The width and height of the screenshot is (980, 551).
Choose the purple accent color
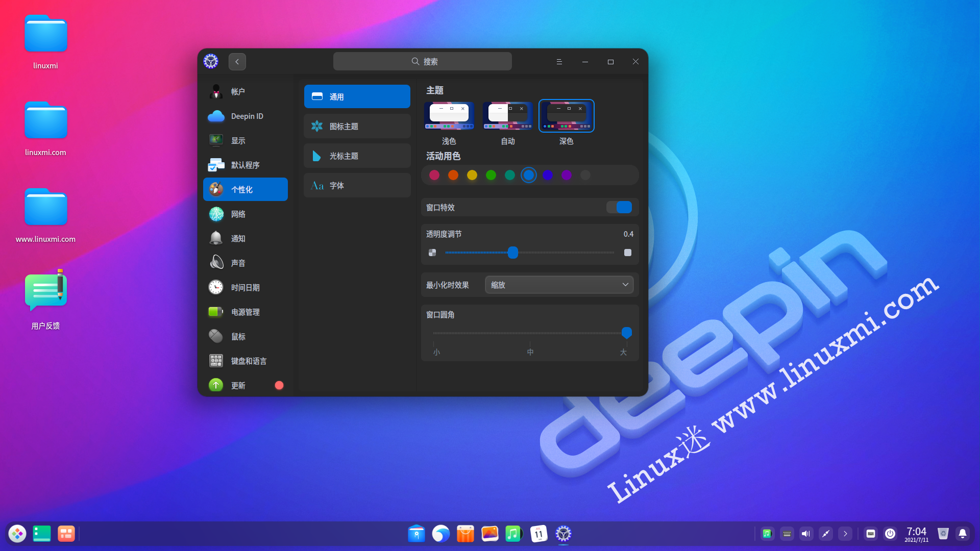[567, 175]
